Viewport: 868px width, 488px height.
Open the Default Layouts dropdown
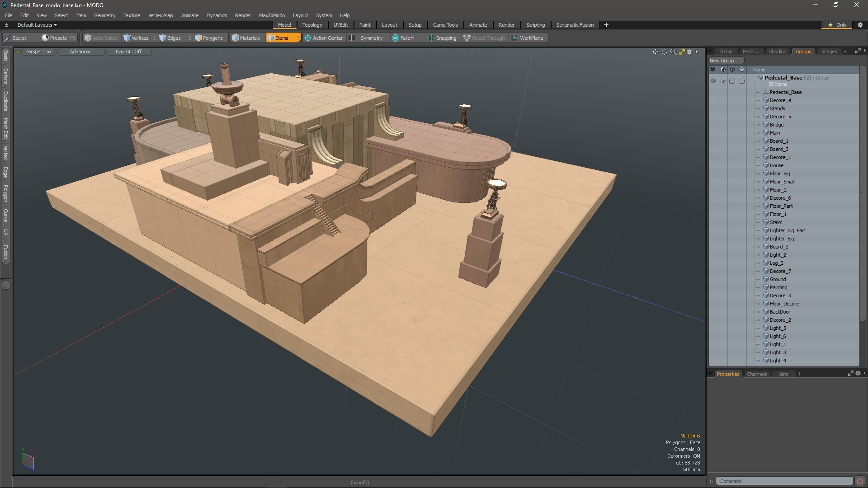tap(37, 25)
